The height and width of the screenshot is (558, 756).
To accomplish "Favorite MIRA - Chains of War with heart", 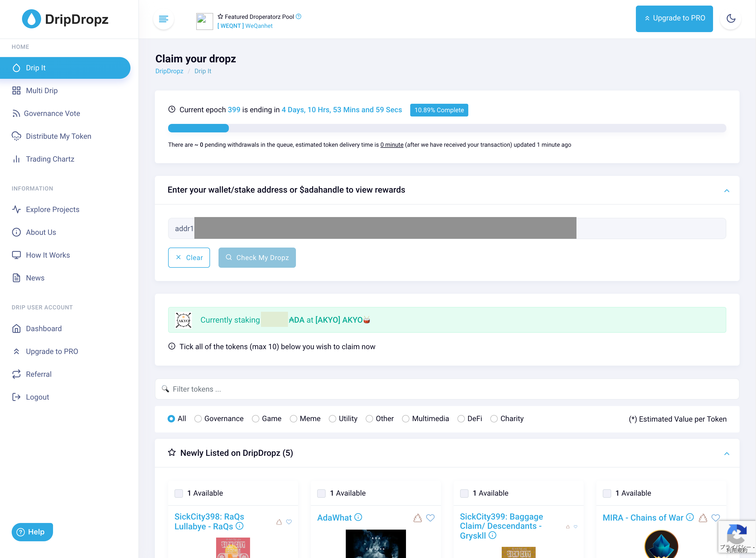I will (x=715, y=518).
